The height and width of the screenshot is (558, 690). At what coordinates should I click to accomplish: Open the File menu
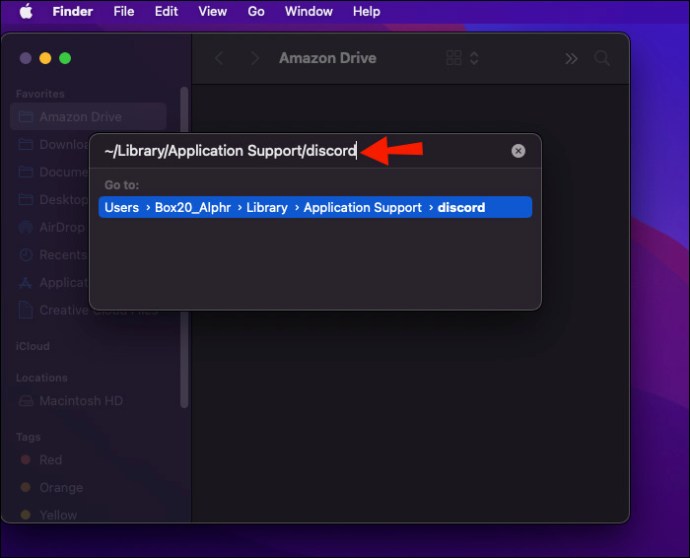coord(124,11)
